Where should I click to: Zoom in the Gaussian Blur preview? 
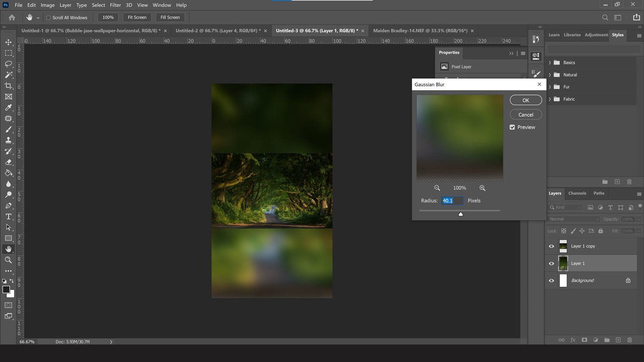click(483, 188)
